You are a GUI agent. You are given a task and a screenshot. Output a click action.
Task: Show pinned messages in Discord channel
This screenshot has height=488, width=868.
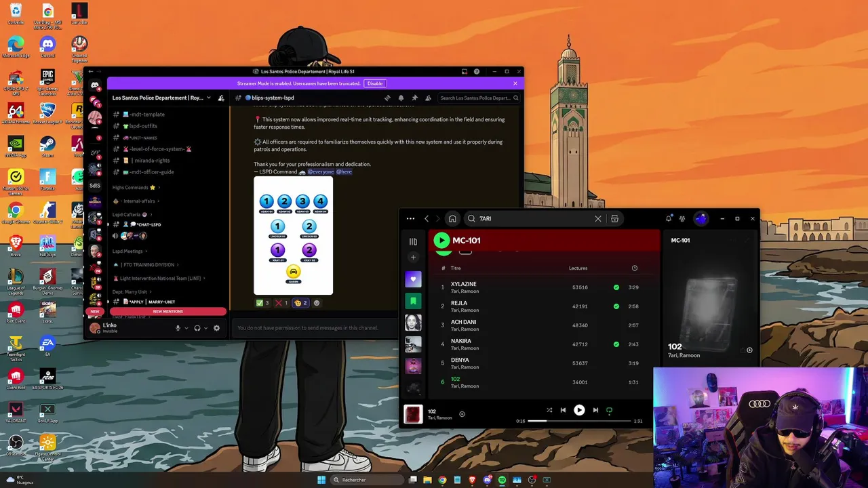tap(414, 98)
